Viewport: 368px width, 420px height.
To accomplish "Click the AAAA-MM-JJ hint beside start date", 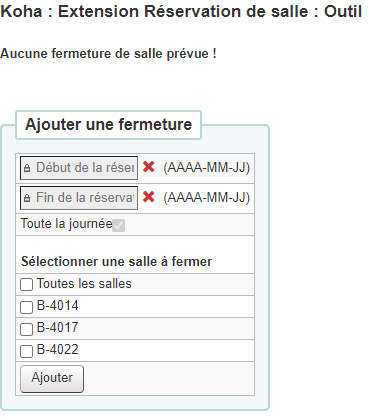I will (207, 167).
